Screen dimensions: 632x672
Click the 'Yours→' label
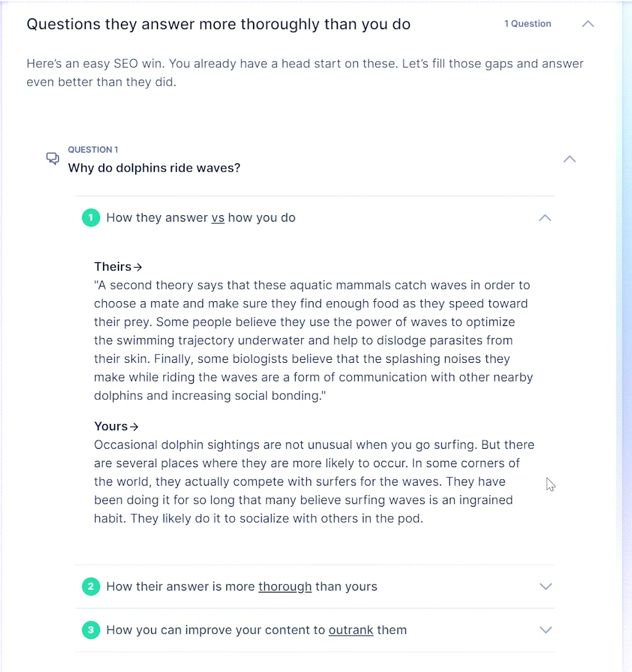point(116,426)
